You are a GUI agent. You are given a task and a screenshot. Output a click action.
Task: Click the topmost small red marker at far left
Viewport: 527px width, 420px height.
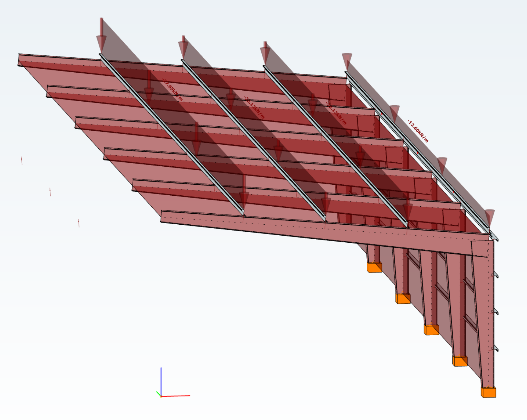tap(22, 160)
